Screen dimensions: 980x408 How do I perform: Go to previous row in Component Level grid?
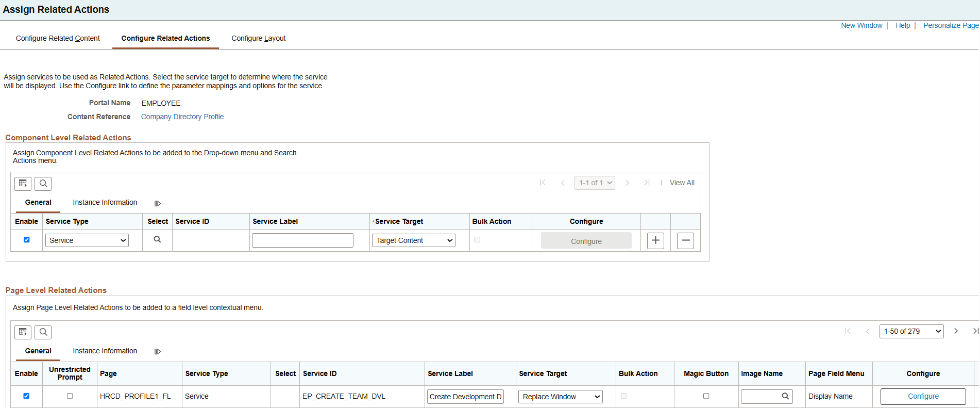tap(563, 183)
